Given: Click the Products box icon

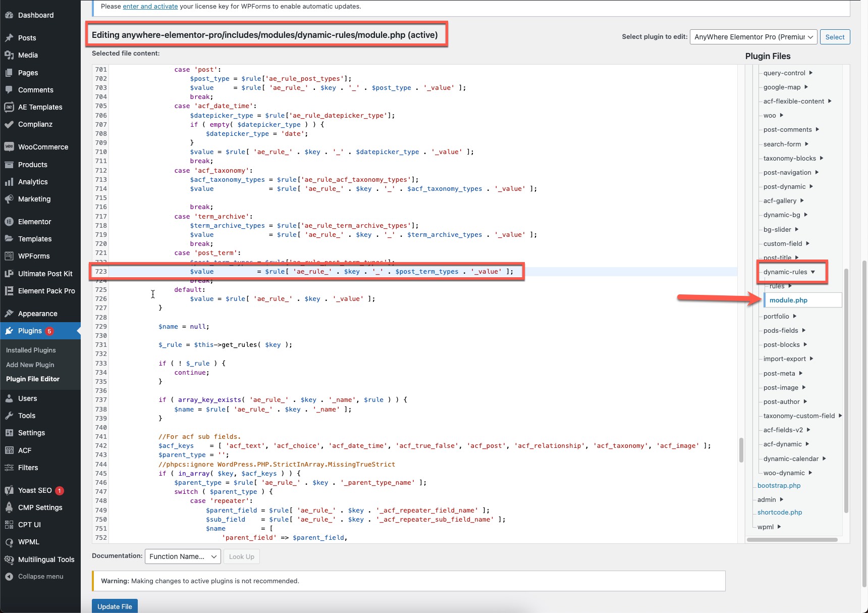Looking at the screenshot, I should [9, 165].
